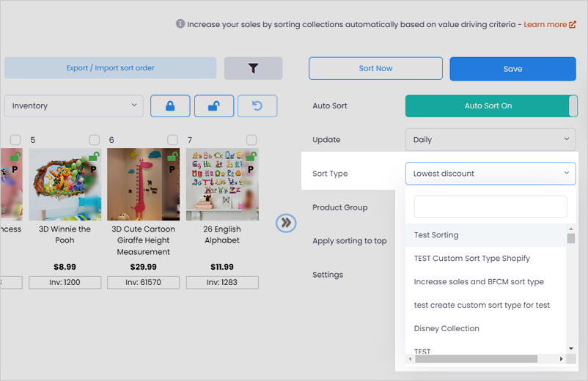Click the Settings label
The width and height of the screenshot is (588, 381).
328,275
